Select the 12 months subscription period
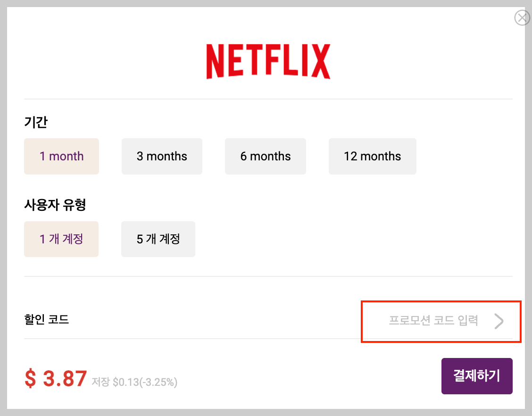This screenshot has width=532, height=416. (x=372, y=156)
